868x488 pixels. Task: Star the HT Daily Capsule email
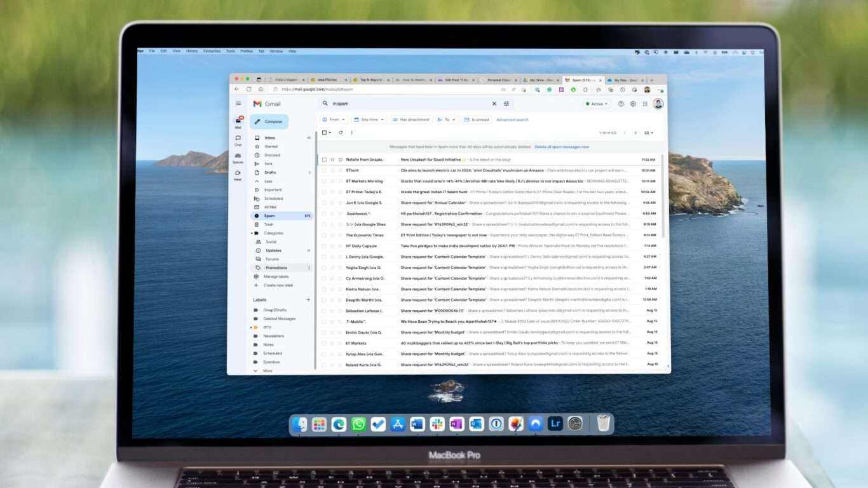click(332, 246)
